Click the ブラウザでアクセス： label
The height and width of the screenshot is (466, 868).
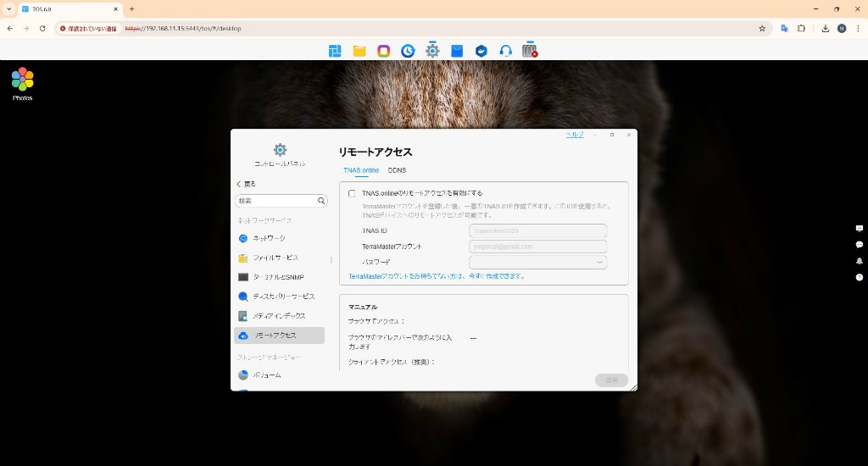[376, 322]
